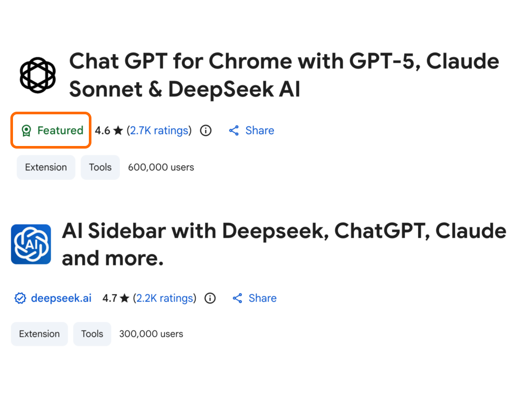
Task: Click the Chat GPT for Chrome extension logo
Action: (x=37, y=74)
